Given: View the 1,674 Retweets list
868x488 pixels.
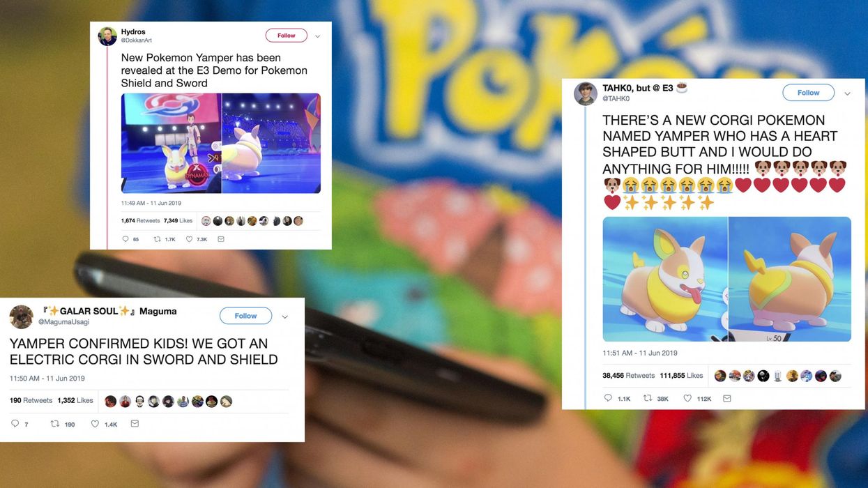Looking at the screenshot, I should (141, 220).
